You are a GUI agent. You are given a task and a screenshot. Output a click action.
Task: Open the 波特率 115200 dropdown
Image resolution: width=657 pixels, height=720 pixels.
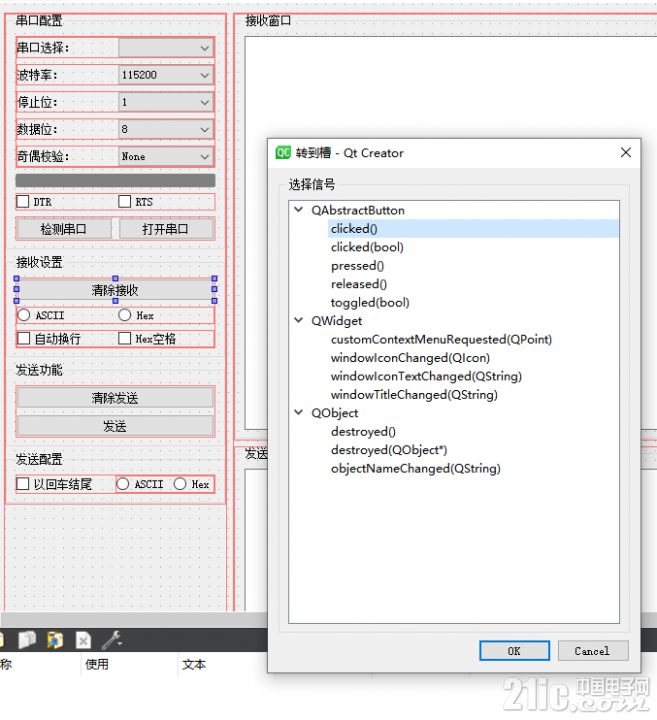coord(166,75)
